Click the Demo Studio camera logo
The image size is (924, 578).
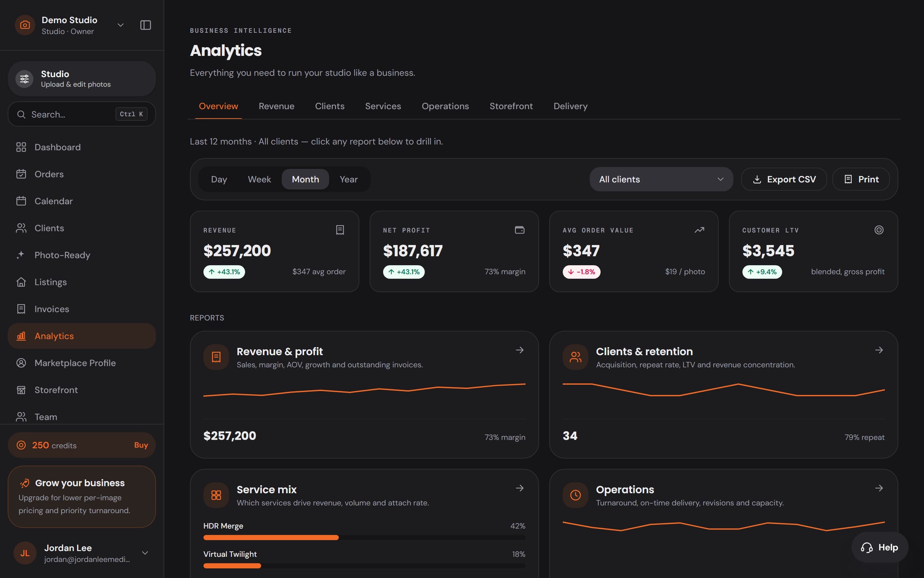click(25, 25)
